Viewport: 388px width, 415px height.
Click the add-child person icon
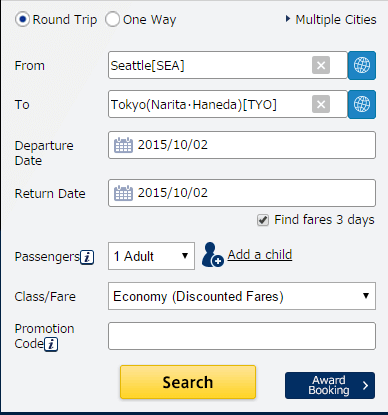212,255
